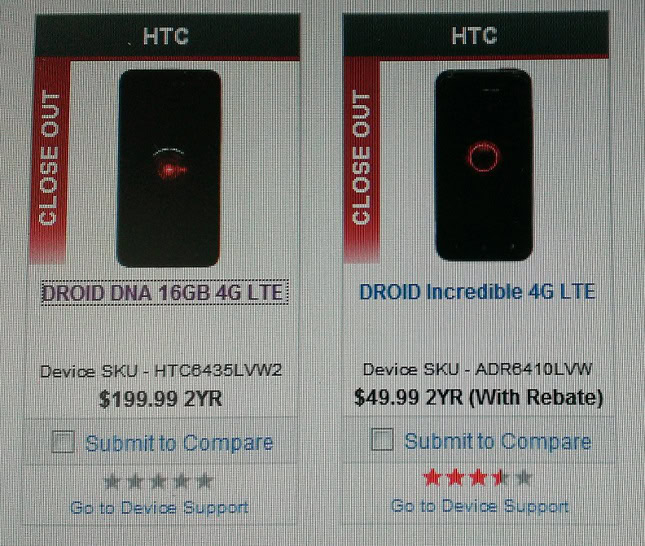Click the HTC header above DROID DNA

click(166, 36)
